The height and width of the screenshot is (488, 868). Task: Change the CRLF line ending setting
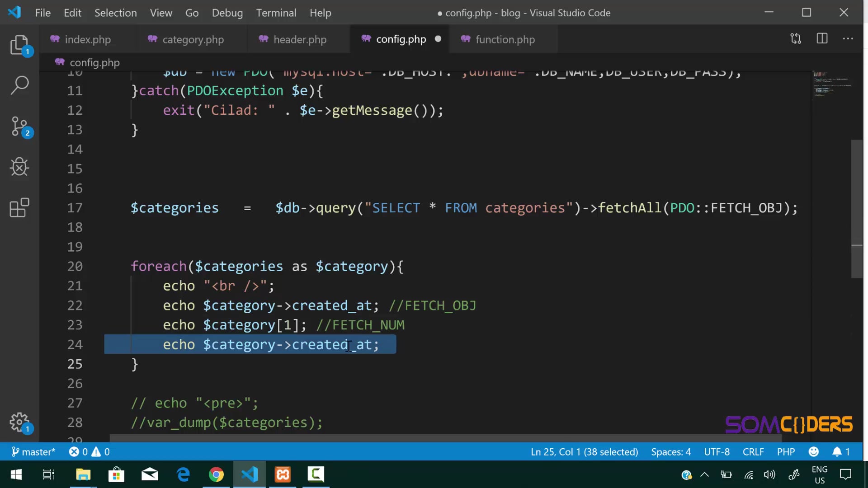point(753,452)
